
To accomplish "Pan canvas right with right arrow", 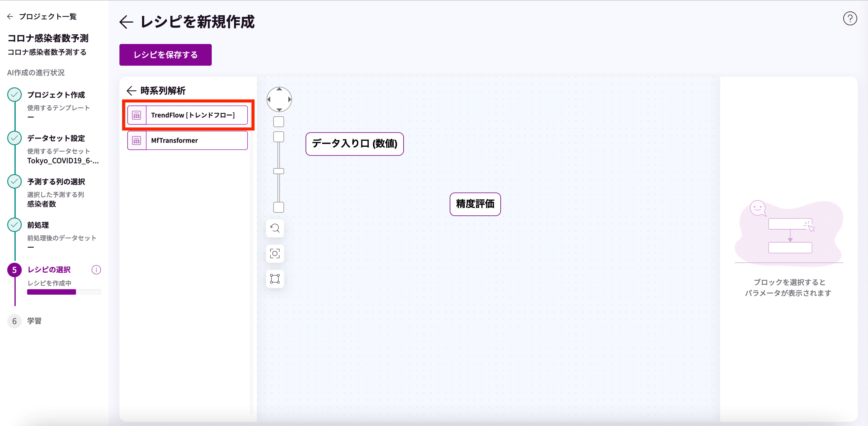I will point(290,100).
